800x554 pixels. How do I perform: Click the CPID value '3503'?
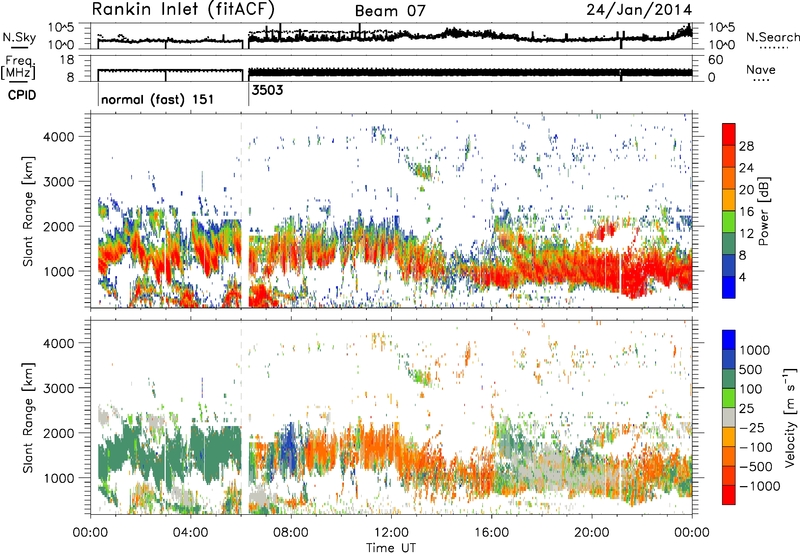267,90
